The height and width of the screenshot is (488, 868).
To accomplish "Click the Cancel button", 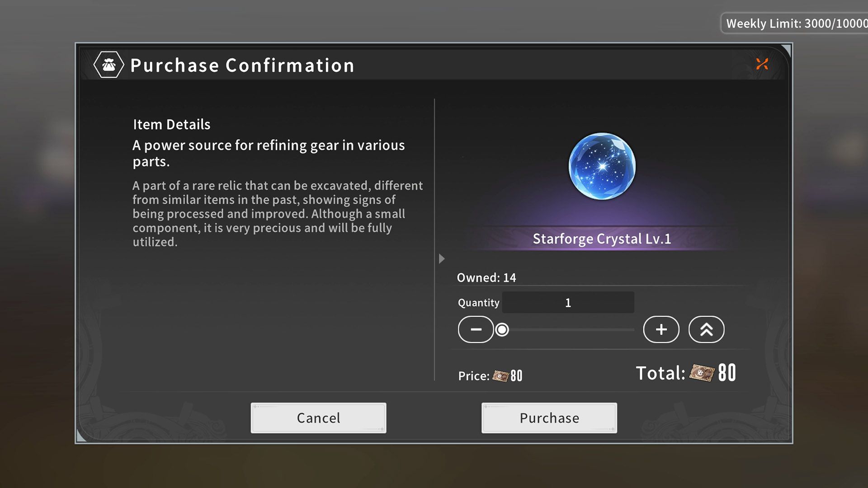I will click(318, 418).
